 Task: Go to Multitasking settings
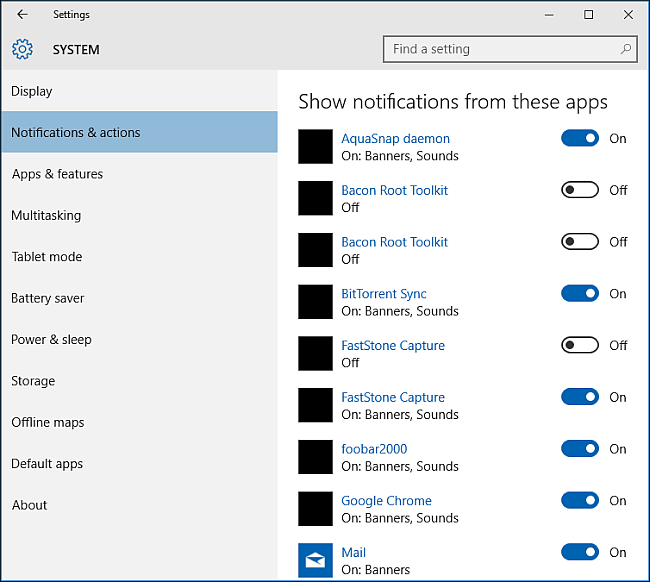pos(139,215)
